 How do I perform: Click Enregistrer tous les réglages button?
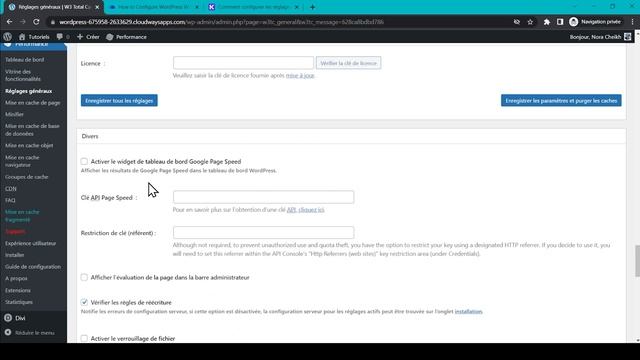coord(119,100)
